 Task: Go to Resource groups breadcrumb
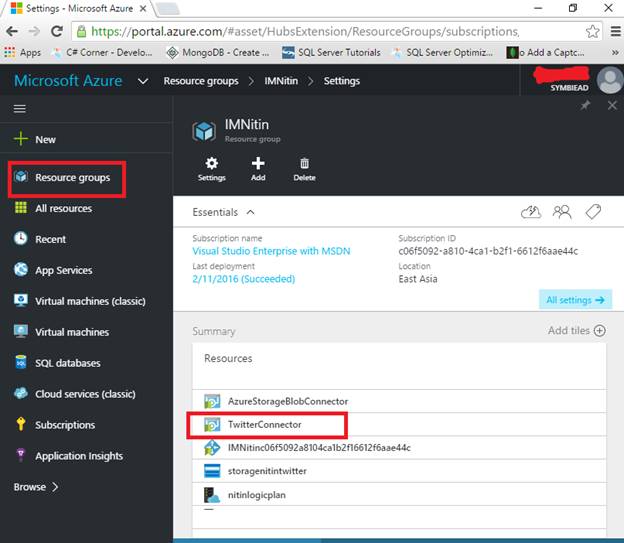tap(201, 81)
